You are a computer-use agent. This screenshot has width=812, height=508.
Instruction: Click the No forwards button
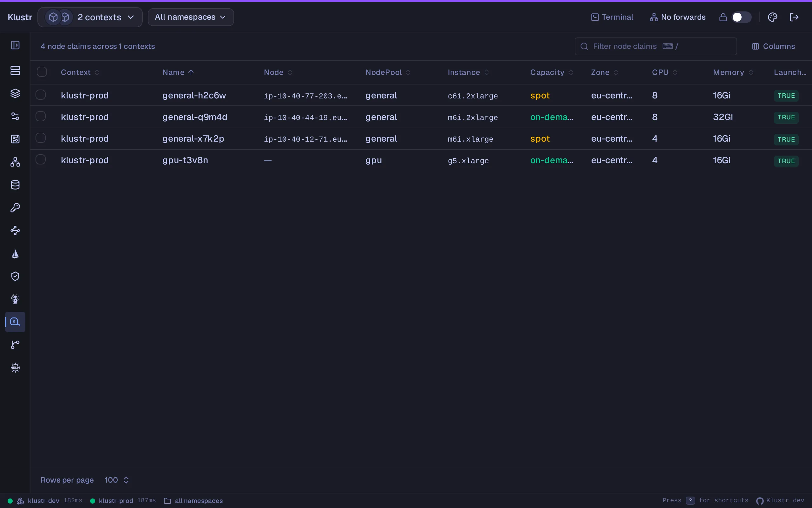pos(678,17)
